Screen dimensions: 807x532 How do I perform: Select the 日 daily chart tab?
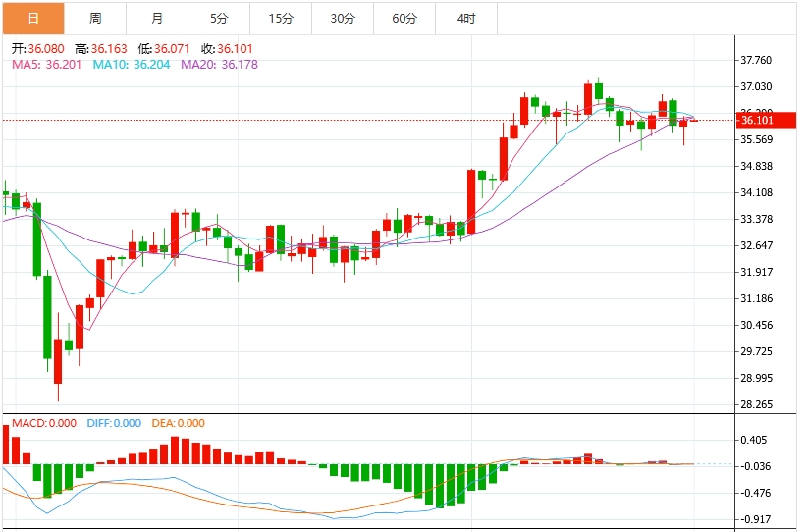click(33, 19)
